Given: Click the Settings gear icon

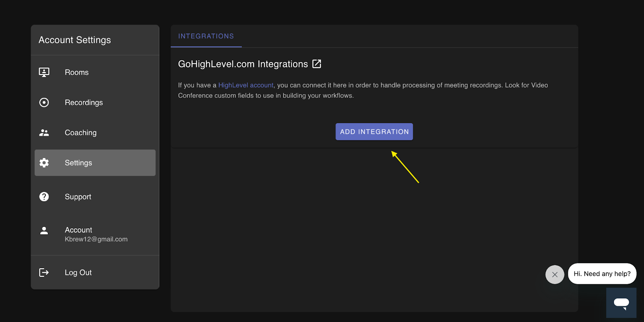Looking at the screenshot, I should pos(44,163).
